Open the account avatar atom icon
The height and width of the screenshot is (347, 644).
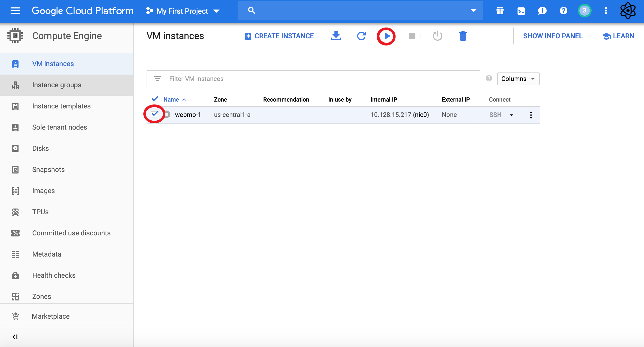point(628,11)
